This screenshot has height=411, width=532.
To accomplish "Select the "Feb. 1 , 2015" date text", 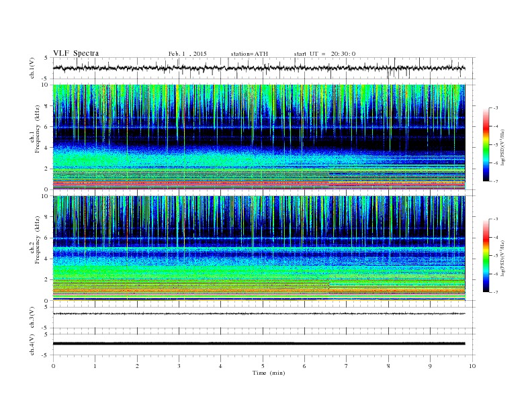I will pyautogui.click(x=187, y=54).
